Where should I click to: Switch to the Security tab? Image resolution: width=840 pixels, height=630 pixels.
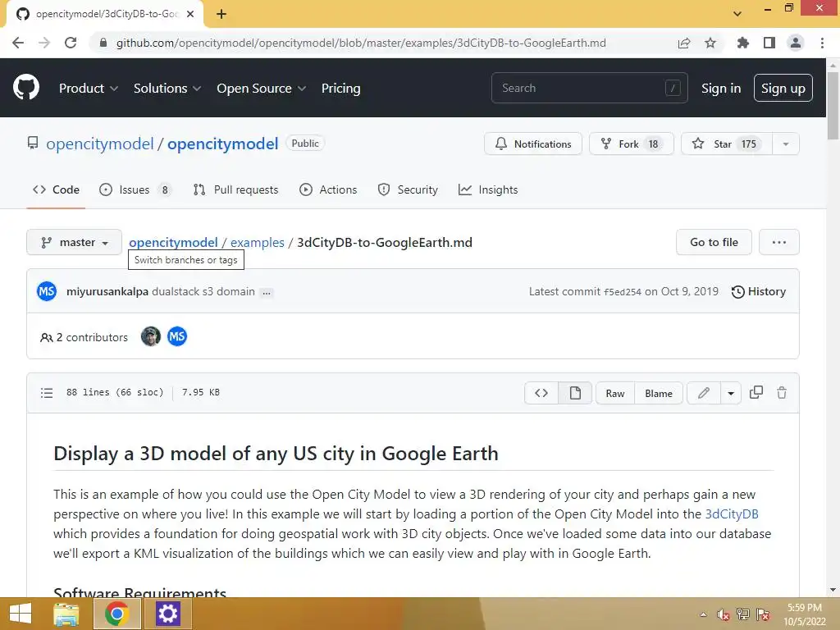point(408,189)
